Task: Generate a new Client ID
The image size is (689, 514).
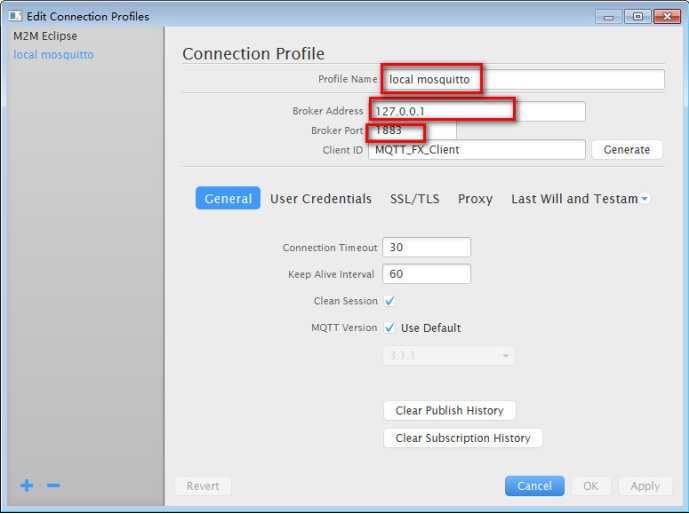Action: [627, 150]
